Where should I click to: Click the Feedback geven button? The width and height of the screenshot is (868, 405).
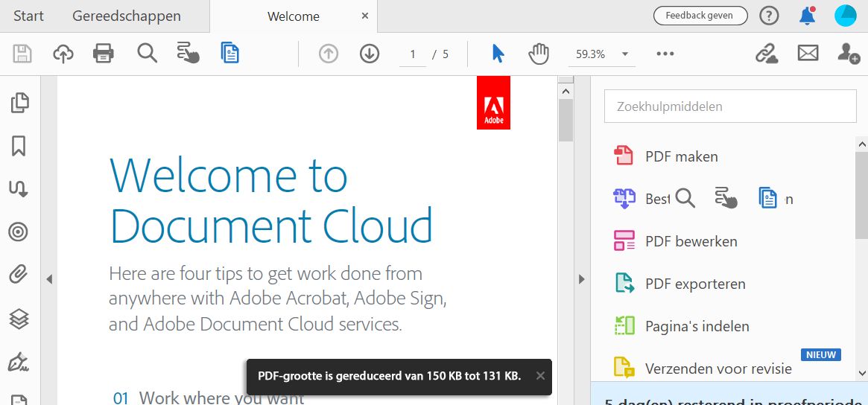[x=699, y=15]
